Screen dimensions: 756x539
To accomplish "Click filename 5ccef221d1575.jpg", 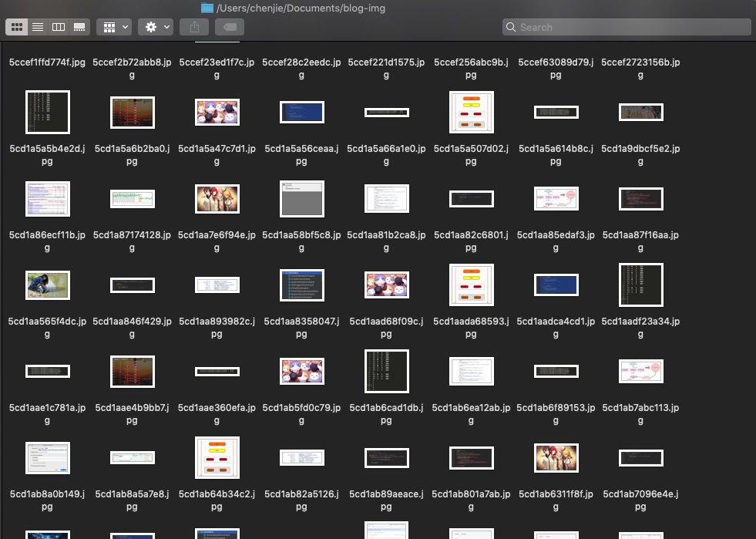I will pos(387,69).
